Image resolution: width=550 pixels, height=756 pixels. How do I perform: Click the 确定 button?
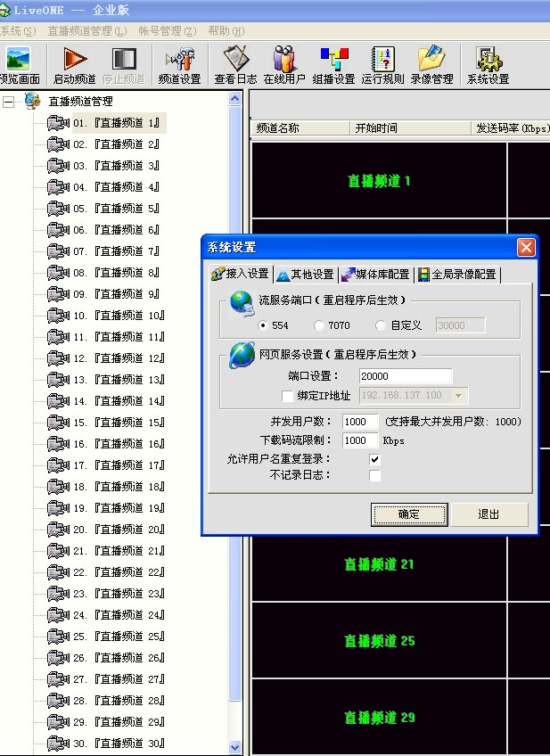coord(409,514)
